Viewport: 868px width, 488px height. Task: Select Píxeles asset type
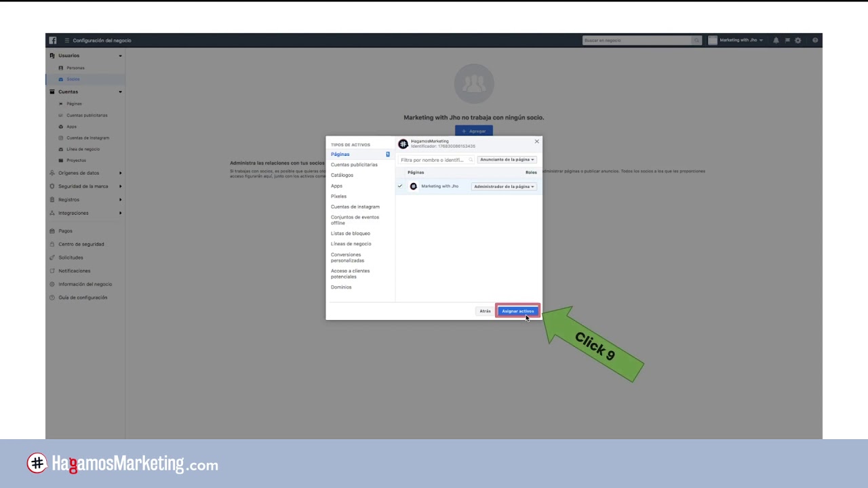(338, 196)
